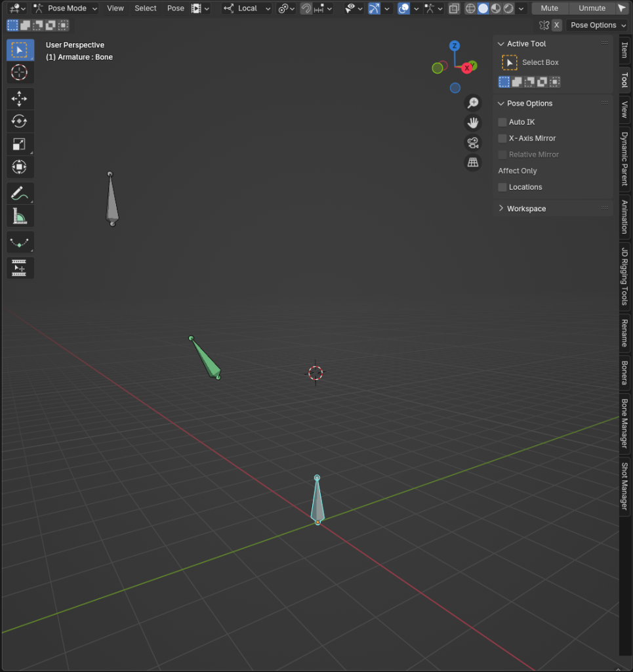The image size is (633, 672).
Task: Click the Select Box icon in Active Tool panel
Action: (x=509, y=62)
